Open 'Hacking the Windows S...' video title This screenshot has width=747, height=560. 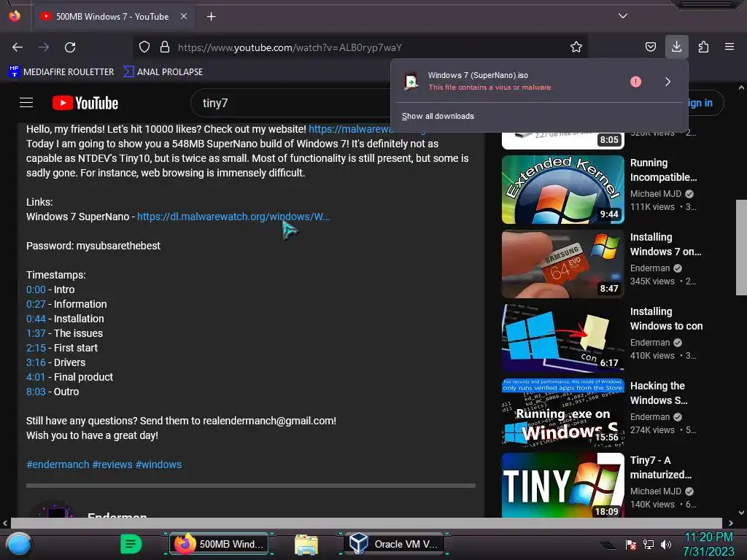[659, 393]
